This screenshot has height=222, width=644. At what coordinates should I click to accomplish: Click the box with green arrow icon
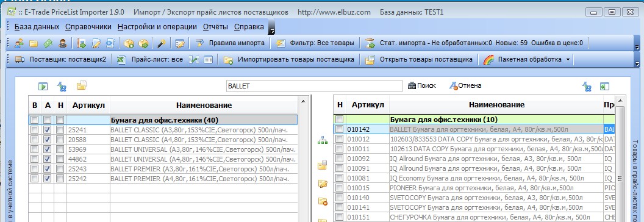coord(143,43)
